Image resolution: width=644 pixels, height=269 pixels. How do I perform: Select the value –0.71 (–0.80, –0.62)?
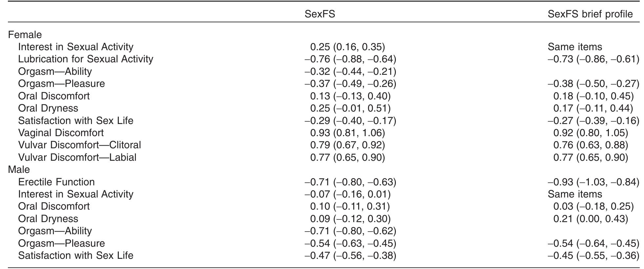[350, 231]
